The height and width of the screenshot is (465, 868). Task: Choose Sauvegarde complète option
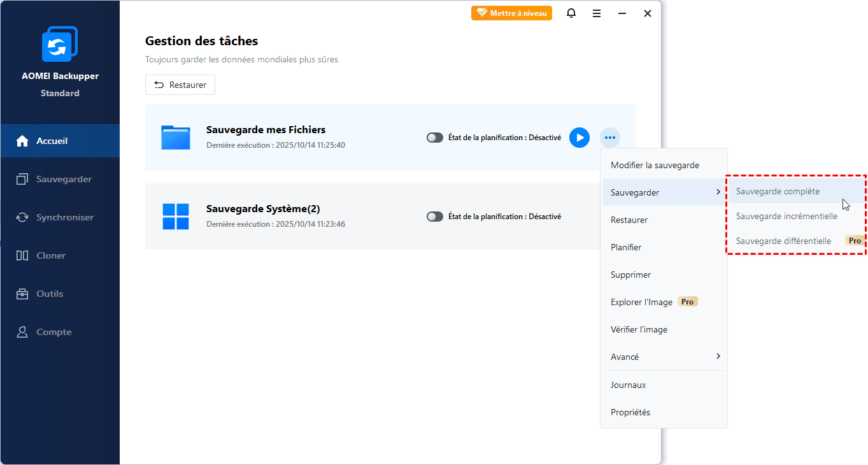778,191
